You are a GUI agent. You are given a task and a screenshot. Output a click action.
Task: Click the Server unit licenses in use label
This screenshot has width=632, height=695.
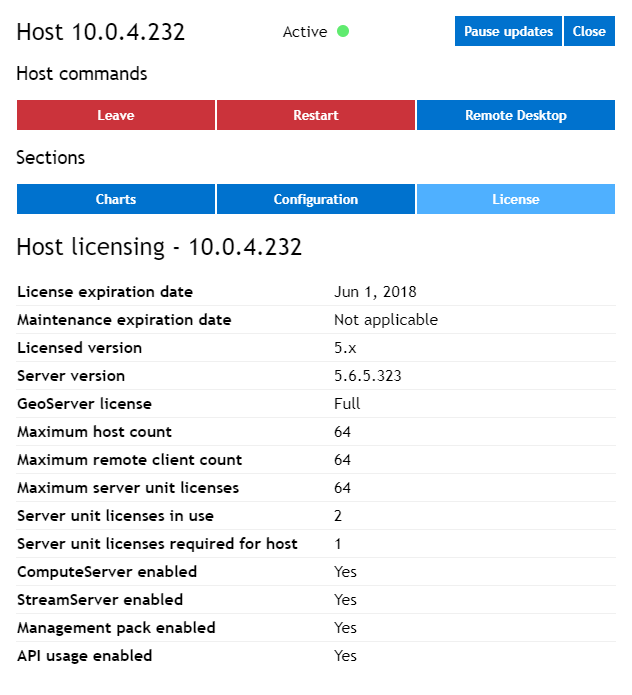pyautogui.click(x=115, y=516)
